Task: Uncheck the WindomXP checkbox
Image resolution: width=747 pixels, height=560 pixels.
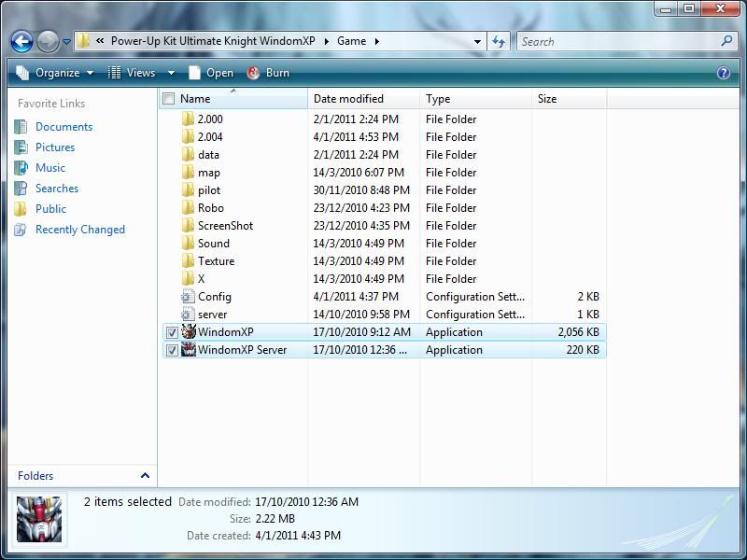Action: [172, 332]
